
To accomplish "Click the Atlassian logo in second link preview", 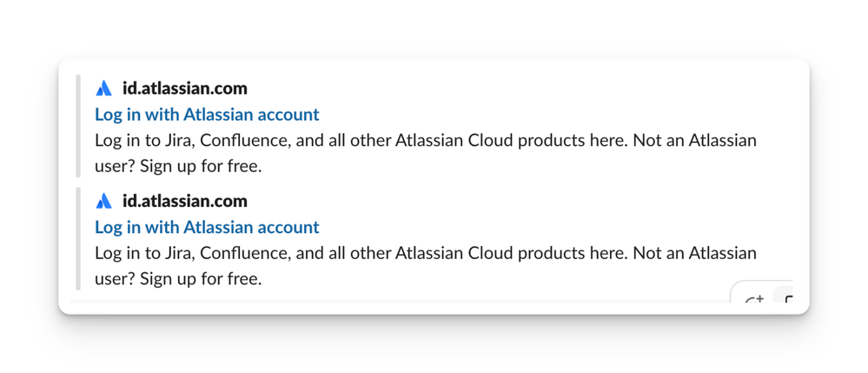I will 103,201.
